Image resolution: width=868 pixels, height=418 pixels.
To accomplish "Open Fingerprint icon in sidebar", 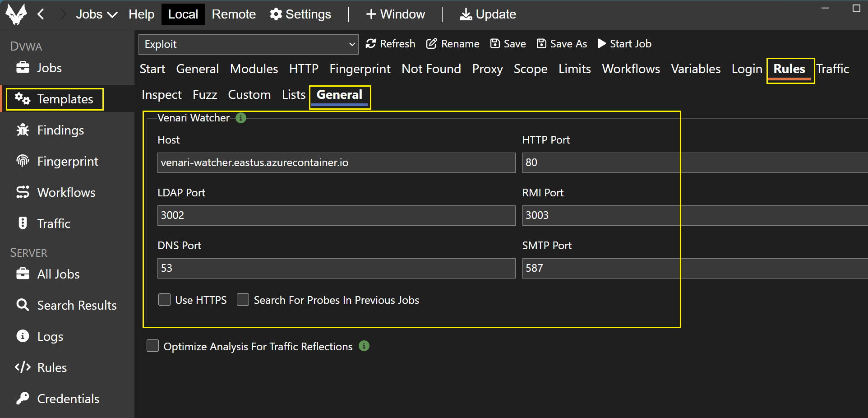I will point(23,161).
